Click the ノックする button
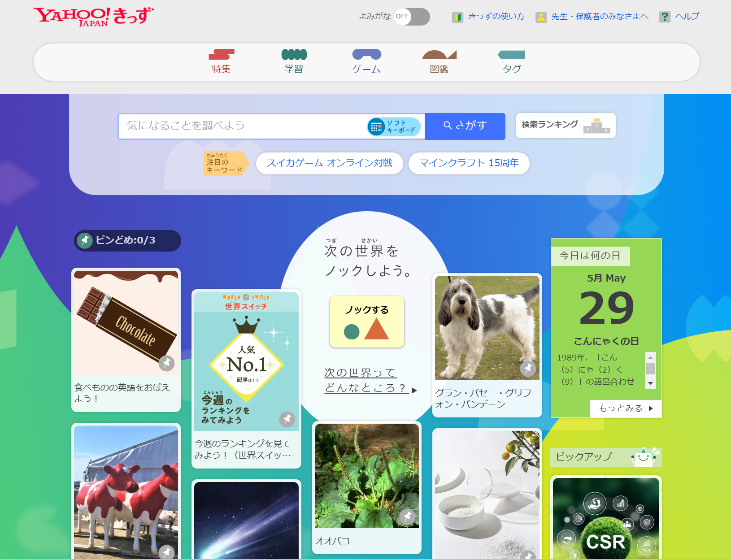The height and width of the screenshot is (560, 731). pyautogui.click(x=367, y=321)
